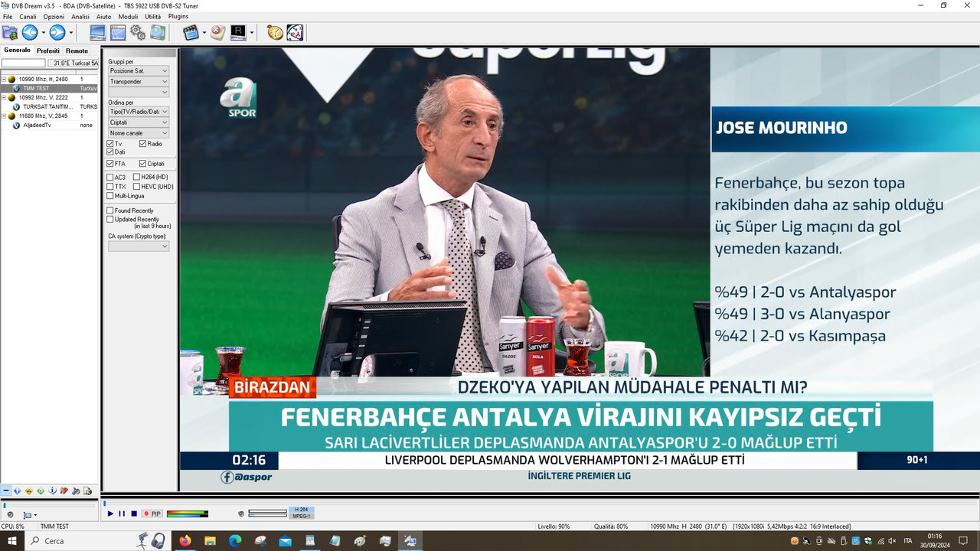Open the Canali menu

pyautogui.click(x=27, y=16)
